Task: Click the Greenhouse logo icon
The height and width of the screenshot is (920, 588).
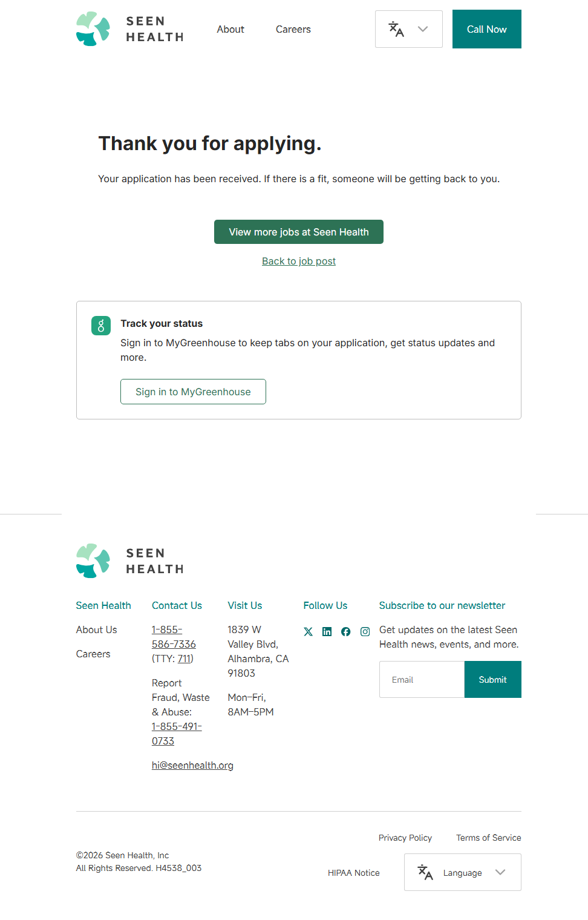Action: click(x=101, y=326)
